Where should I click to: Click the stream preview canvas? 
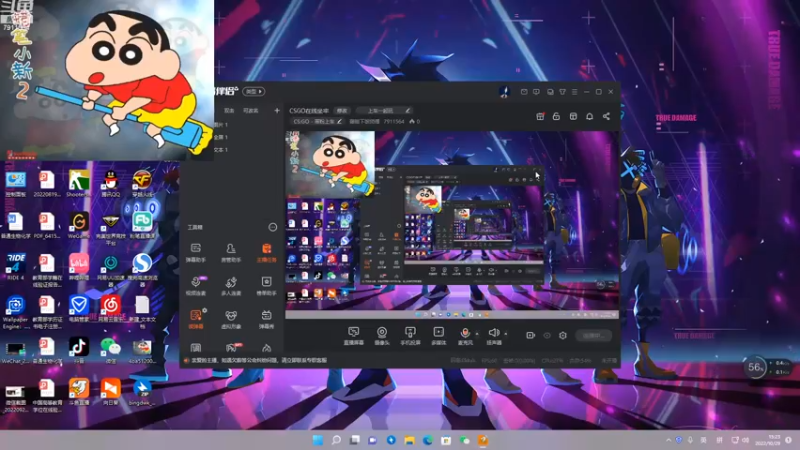(452, 225)
